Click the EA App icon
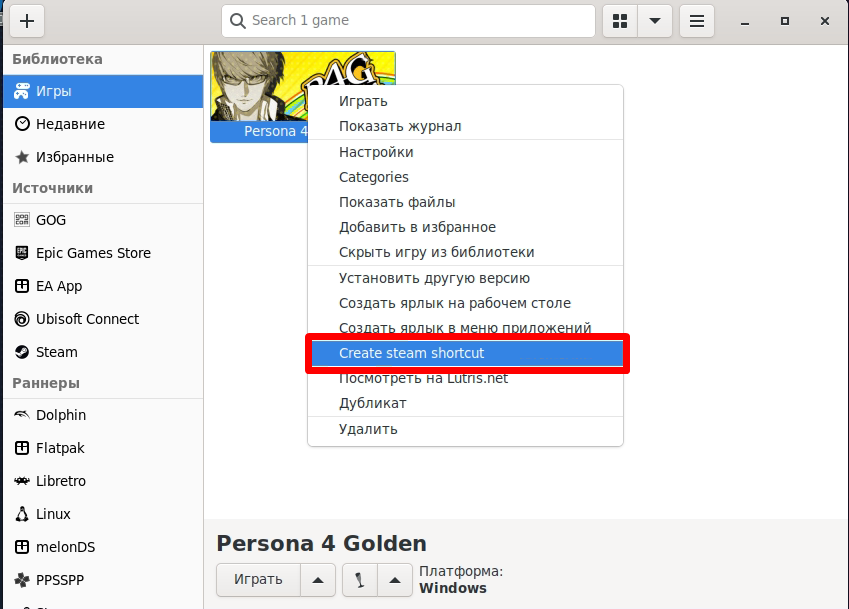The height and width of the screenshot is (609, 849). pyautogui.click(x=22, y=286)
